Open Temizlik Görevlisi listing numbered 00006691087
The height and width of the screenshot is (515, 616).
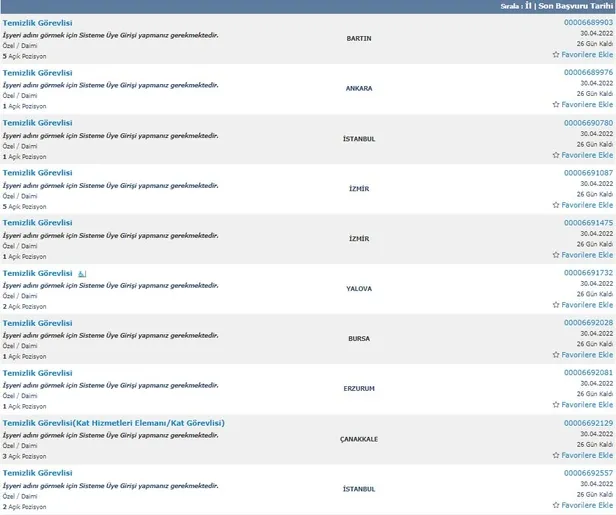37,172
